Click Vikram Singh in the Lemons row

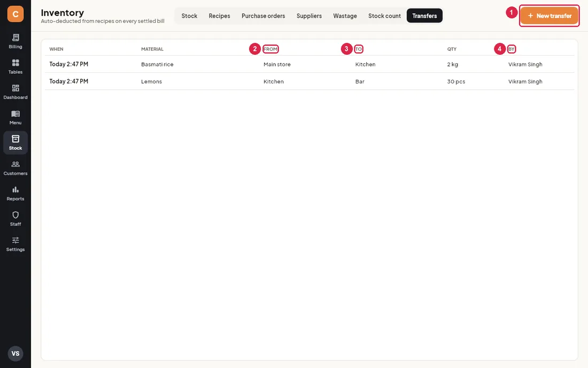(x=525, y=81)
